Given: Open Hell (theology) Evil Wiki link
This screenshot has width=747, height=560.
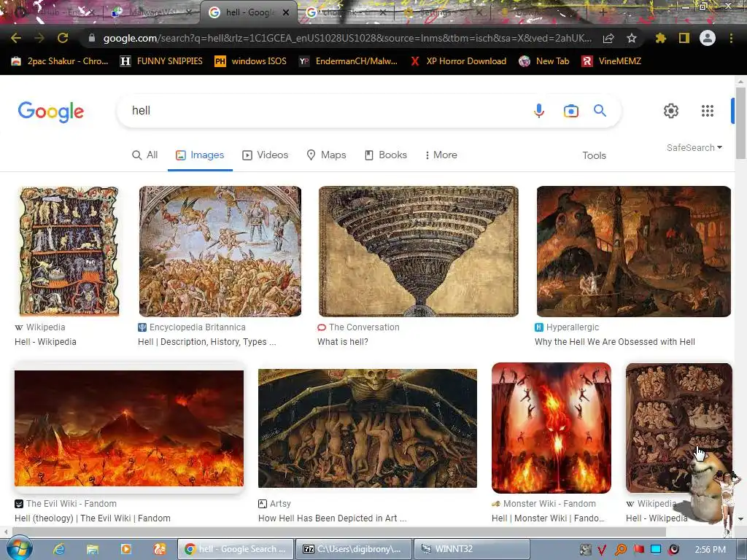Looking at the screenshot, I should (93, 518).
